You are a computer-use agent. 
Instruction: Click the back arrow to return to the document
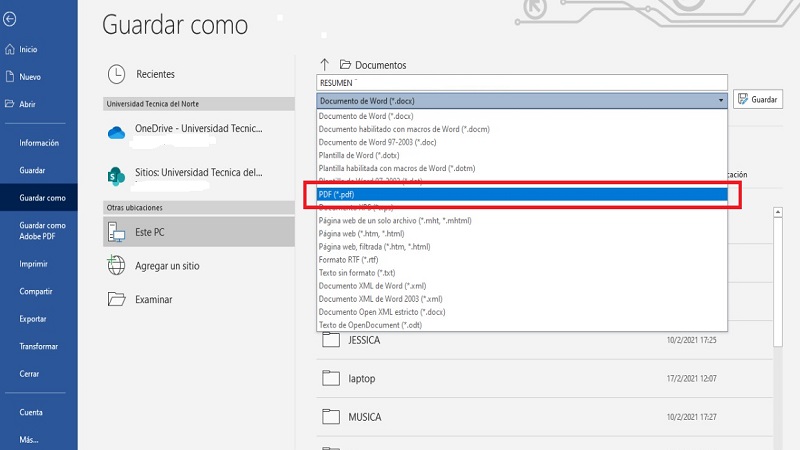9,19
